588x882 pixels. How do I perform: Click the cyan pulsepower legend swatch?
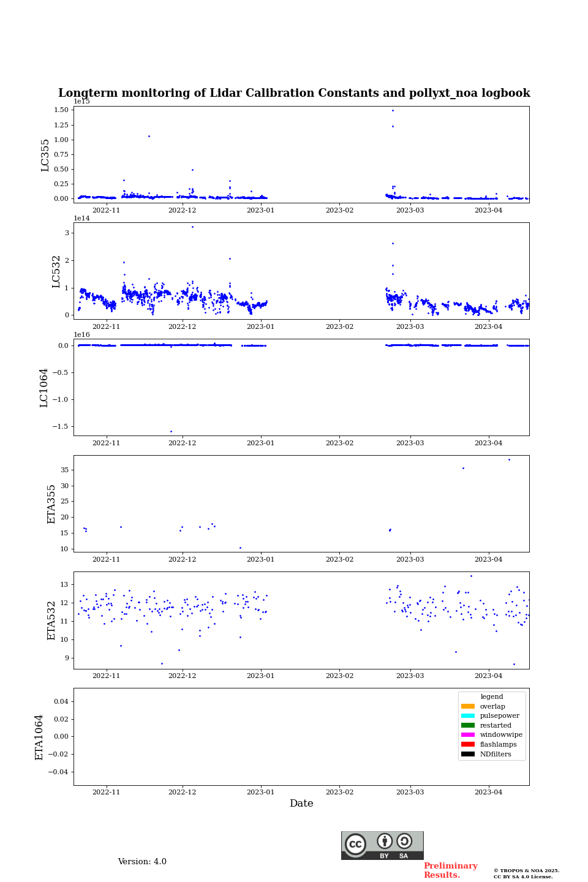coord(468,716)
